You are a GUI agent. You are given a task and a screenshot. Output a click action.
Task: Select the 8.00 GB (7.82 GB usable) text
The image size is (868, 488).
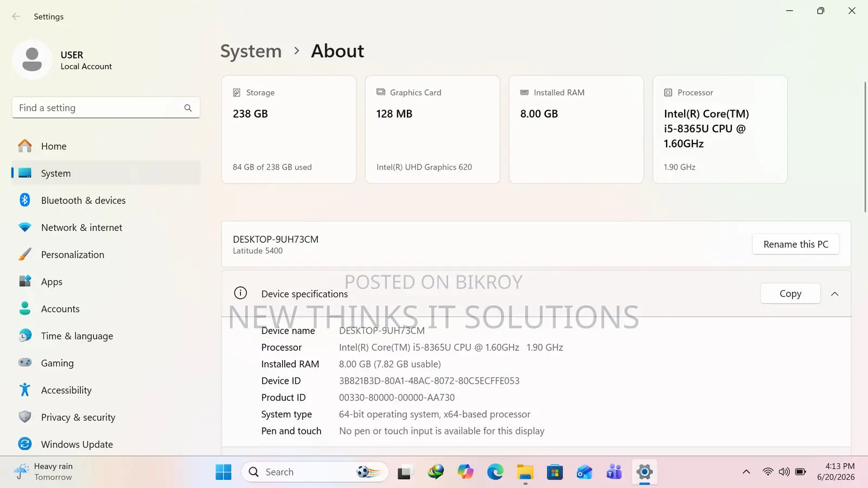pos(390,364)
